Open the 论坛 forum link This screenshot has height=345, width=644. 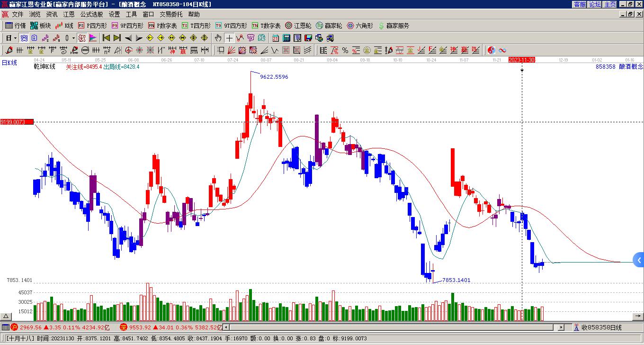point(595,4)
